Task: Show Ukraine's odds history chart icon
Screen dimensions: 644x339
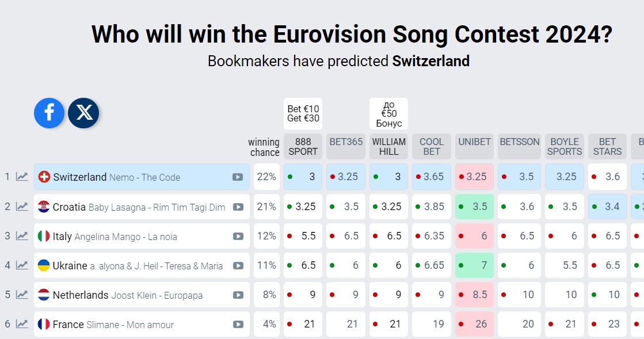Action: tap(22, 265)
